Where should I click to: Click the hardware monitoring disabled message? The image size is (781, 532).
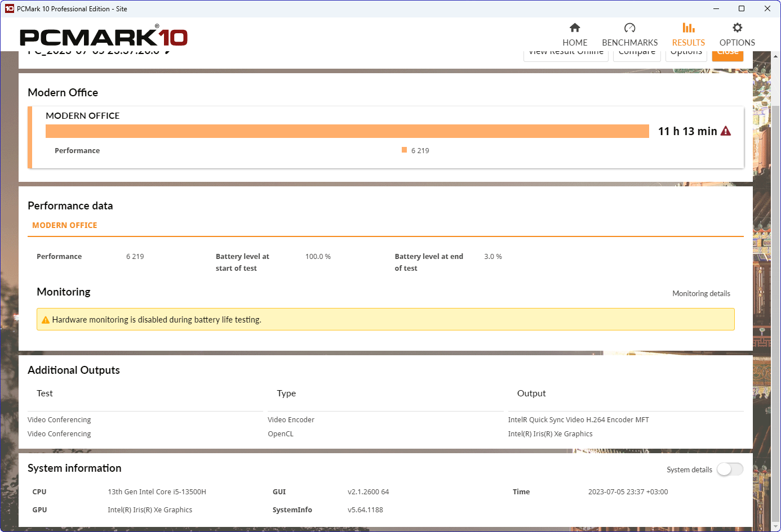coord(157,320)
